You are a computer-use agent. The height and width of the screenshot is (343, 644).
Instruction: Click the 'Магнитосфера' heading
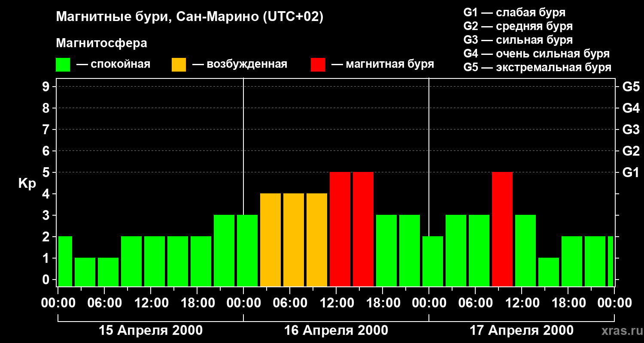102,43
